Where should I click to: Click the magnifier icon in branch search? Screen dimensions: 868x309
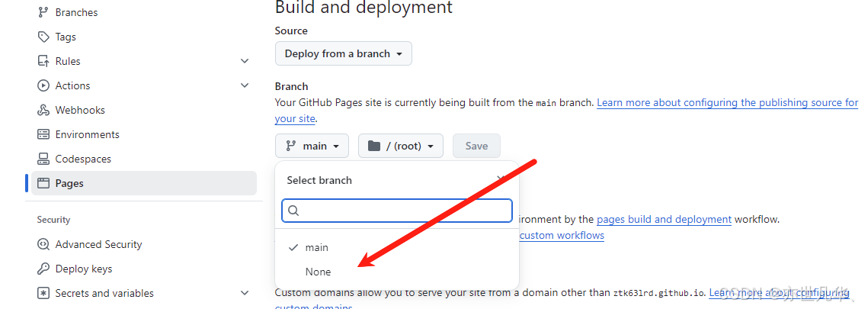click(x=294, y=211)
